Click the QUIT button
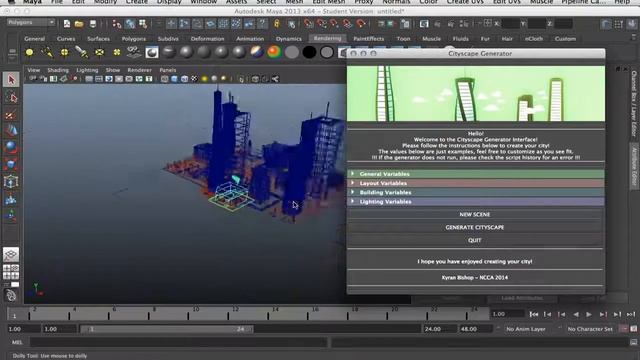640x360 pixels. (x=475, y=240)
